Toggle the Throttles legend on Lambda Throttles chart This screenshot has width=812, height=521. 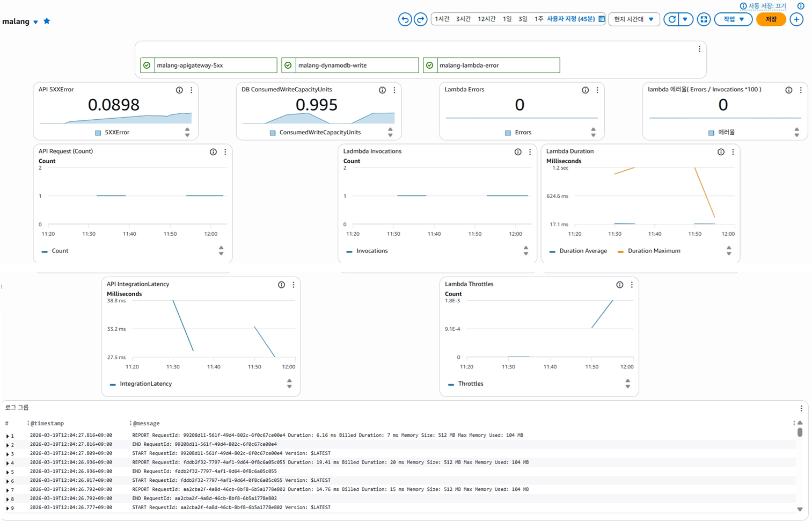tap(470, 383)
